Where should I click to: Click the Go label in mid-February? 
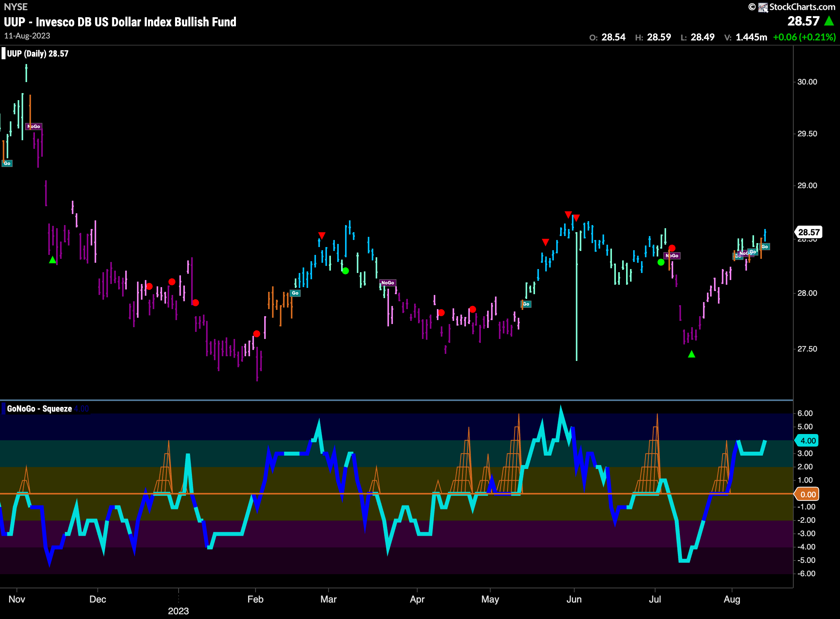pyautogui.click(x=295, y=293)
